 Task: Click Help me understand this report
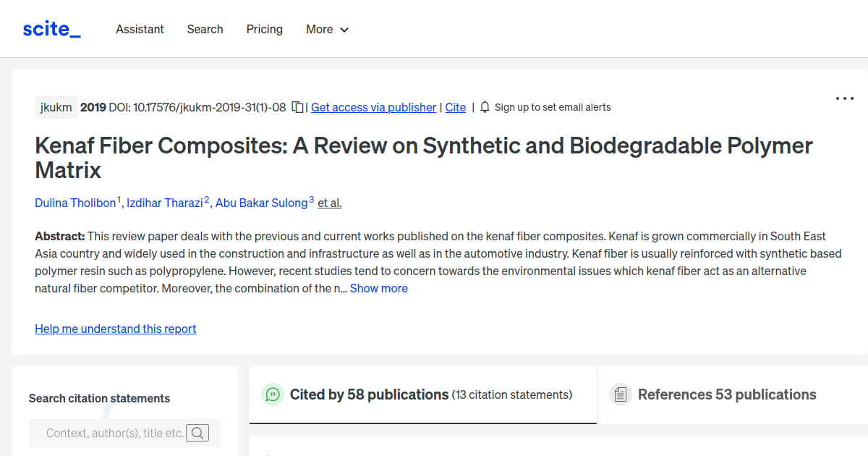(x=115, y=329)
